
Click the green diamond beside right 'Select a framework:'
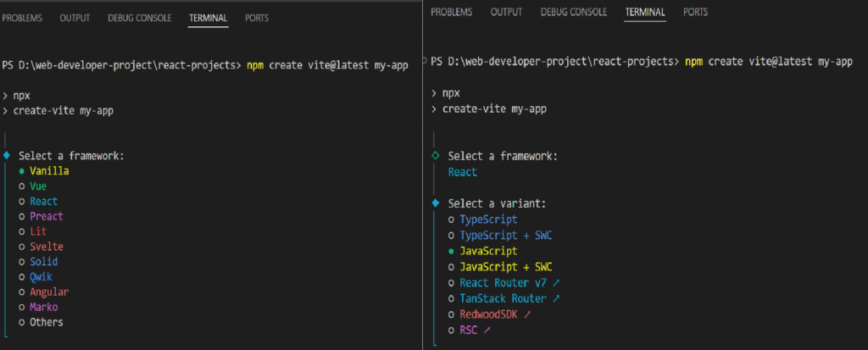click(436, 156)
